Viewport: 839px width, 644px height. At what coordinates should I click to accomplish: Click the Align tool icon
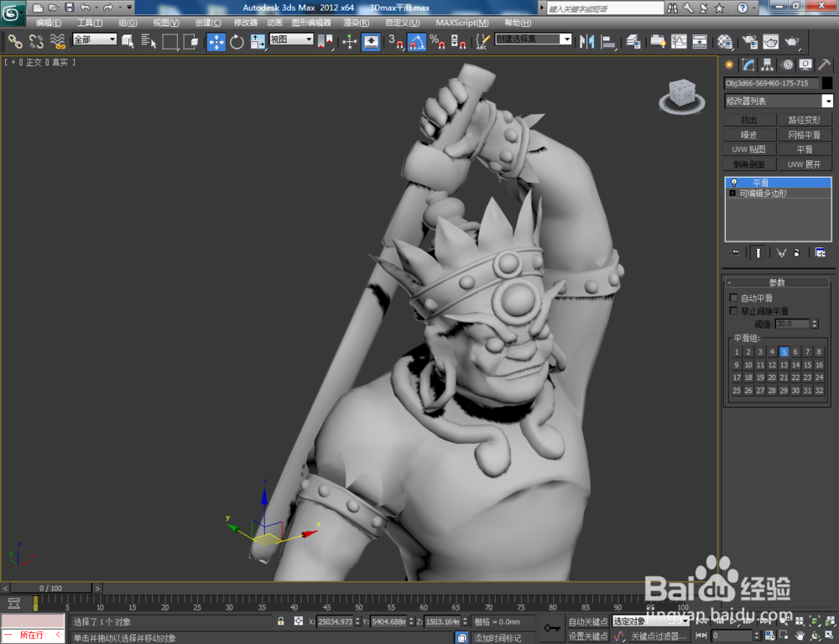coord(608,42)
